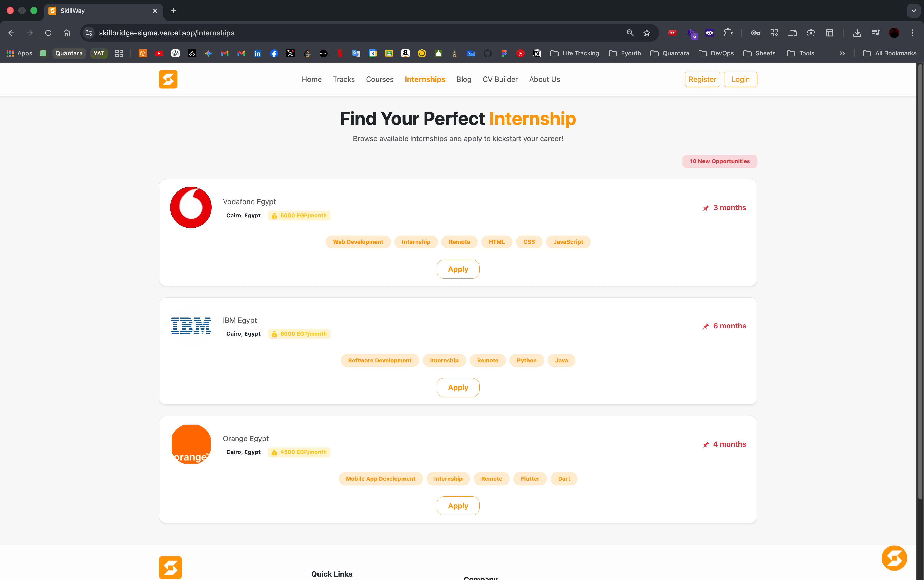
Task: Open the floating SkillWay chat bubble
Action: pos(894,558)
